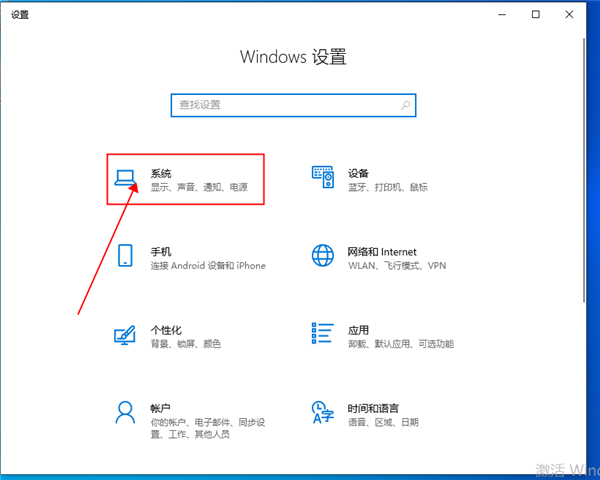The image size is (600, 480).
Task: Select the 设备 category title
Action: [358, 173]
